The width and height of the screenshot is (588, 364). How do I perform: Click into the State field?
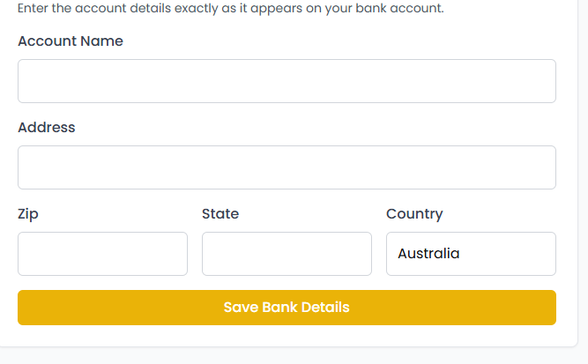(287, 254)
